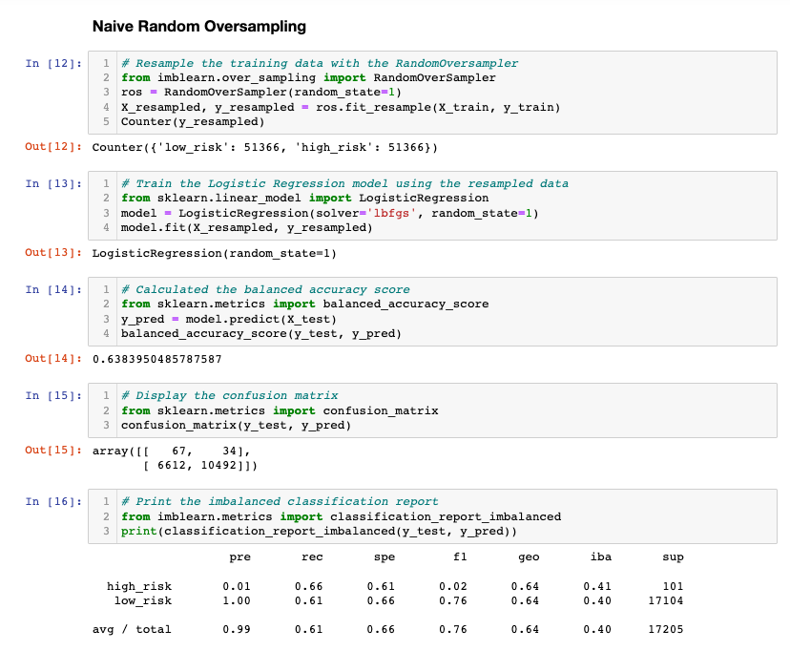Click the Display the confusion matrix comment

coord(229,396)
